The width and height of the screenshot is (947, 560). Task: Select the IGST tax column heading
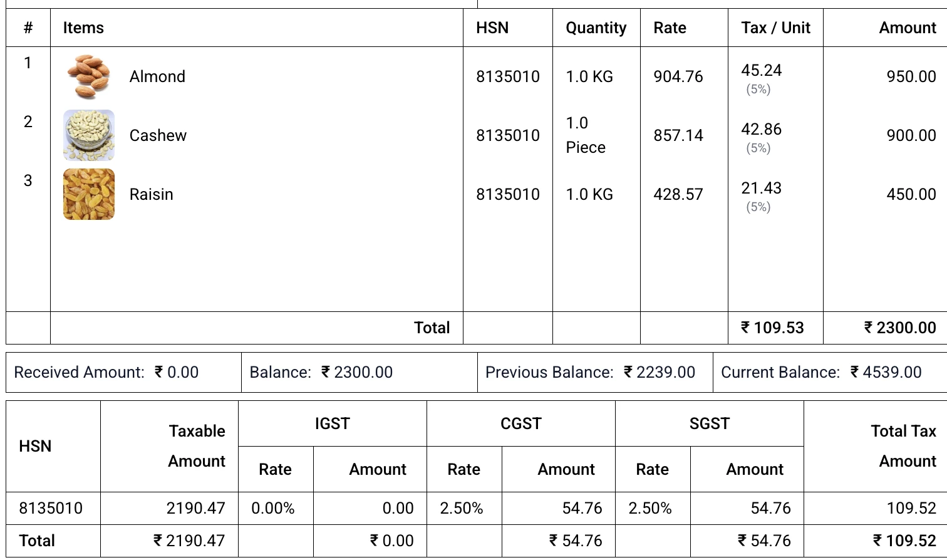332,424
